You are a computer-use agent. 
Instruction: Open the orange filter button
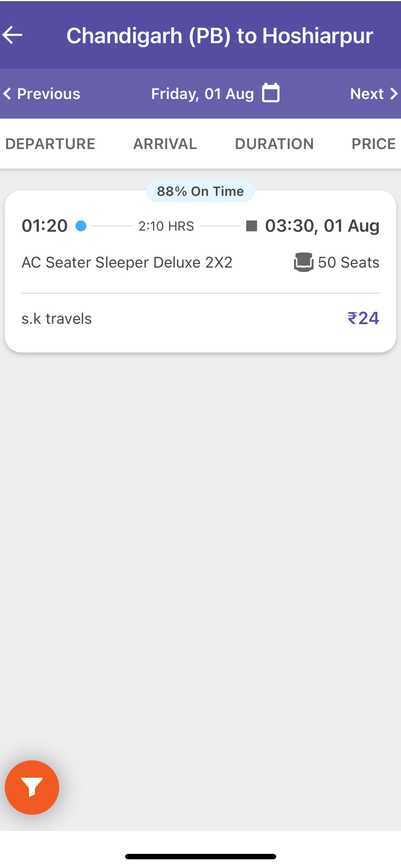(32, 787)
